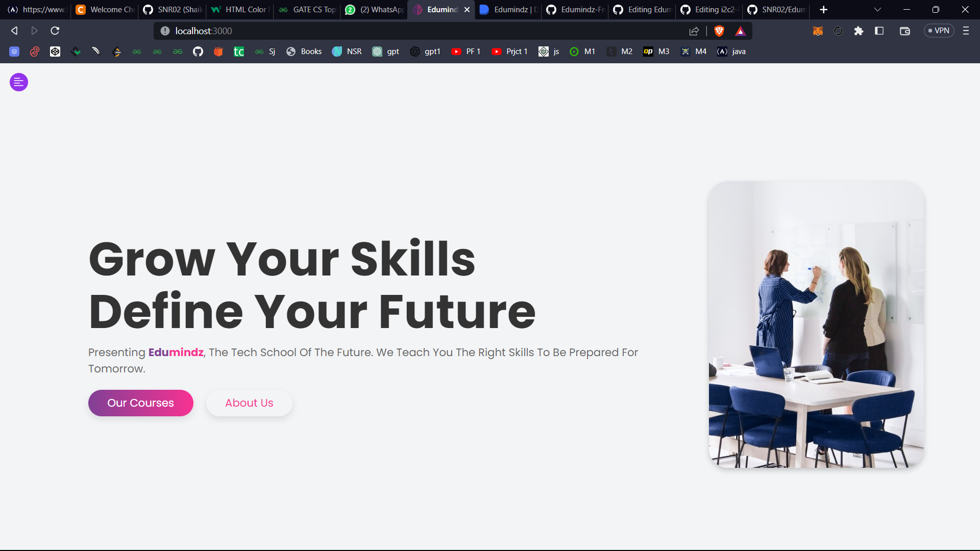This screenshot has width=980, height=551.
Task: Click the Our Courses button
Action: [x=141, y=403]
